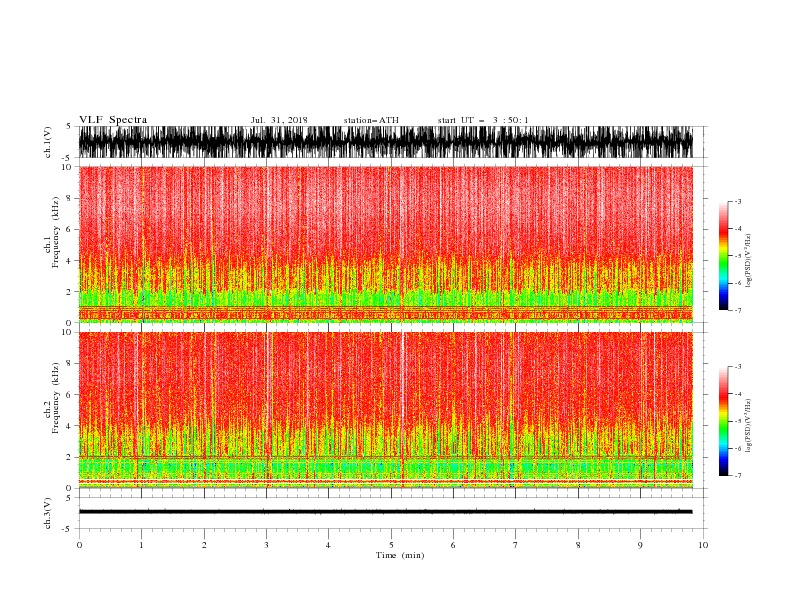Screen dimensions: 792x612
Task: Click the time axis tick label '7'
Action: (x=516, y=545)
